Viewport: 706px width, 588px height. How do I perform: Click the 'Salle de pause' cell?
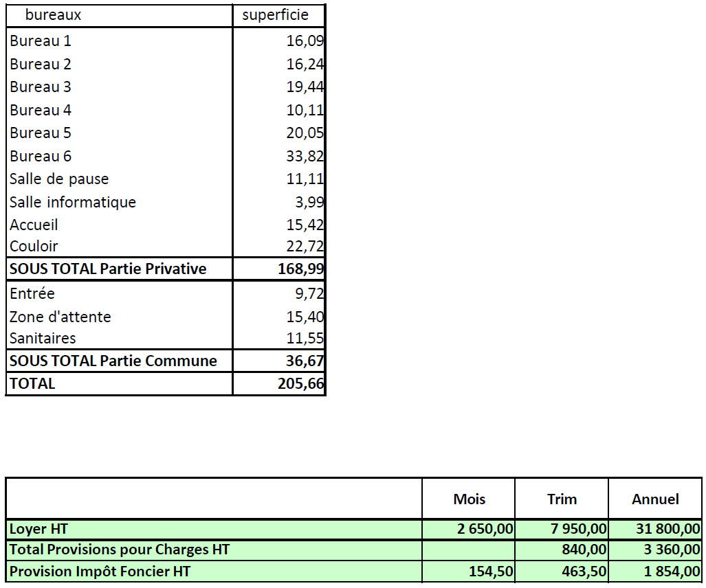(x=59, y=179)
